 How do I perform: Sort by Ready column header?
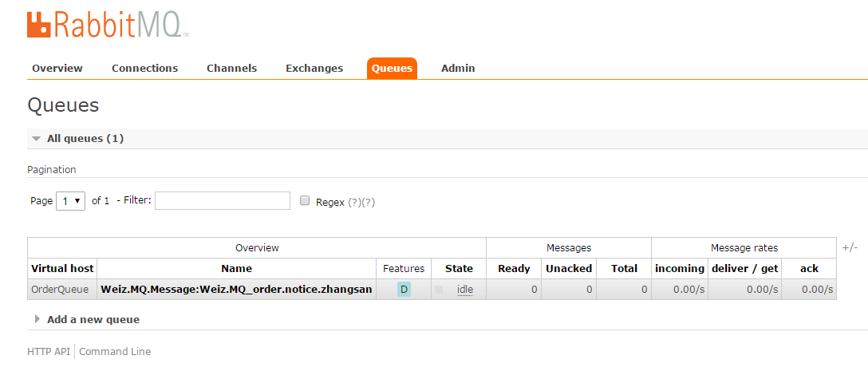pyautogui.click(x=514, y=268)
